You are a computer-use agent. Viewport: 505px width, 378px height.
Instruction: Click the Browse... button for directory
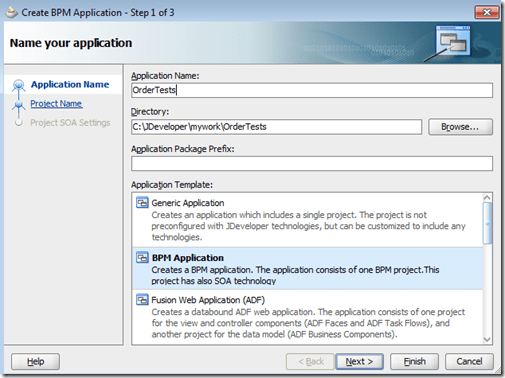460,127
